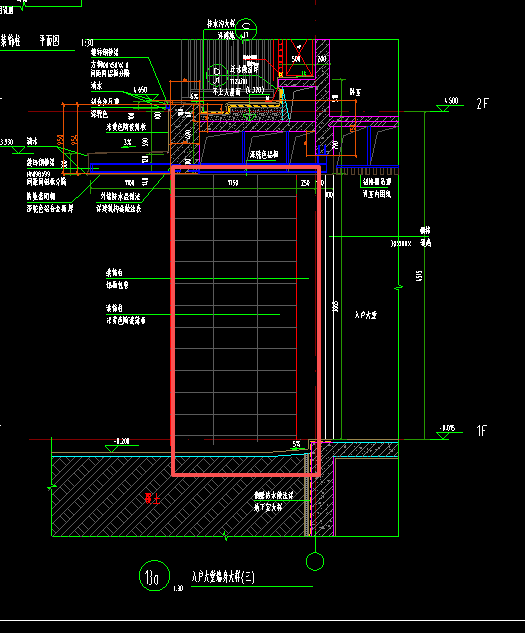Select the D/J1 detail reference bubble
Image resolution: width=525 pixels, height=633 pixels.
point(217,75)
